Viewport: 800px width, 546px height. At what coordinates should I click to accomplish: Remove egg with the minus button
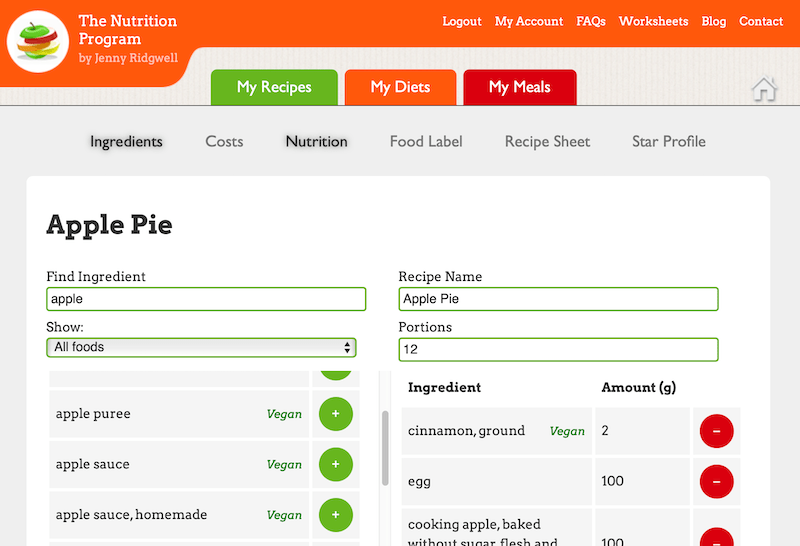(716, 482)
